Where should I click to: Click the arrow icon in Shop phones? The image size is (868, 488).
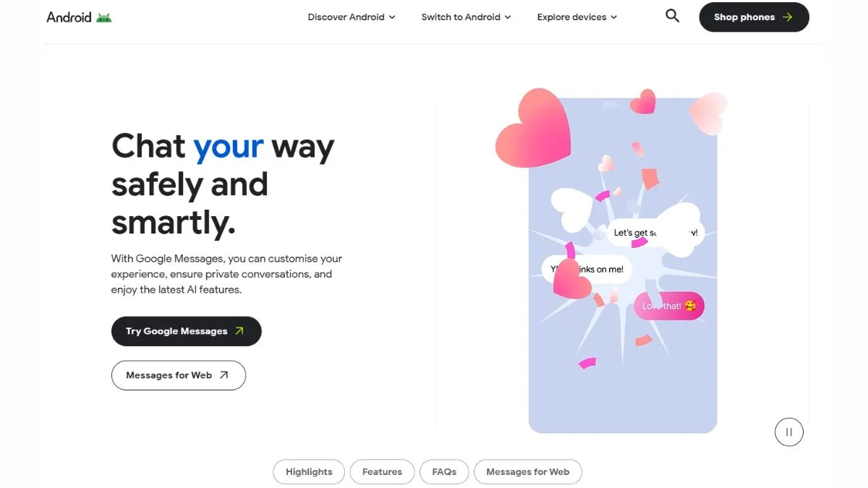coord(787,17)
